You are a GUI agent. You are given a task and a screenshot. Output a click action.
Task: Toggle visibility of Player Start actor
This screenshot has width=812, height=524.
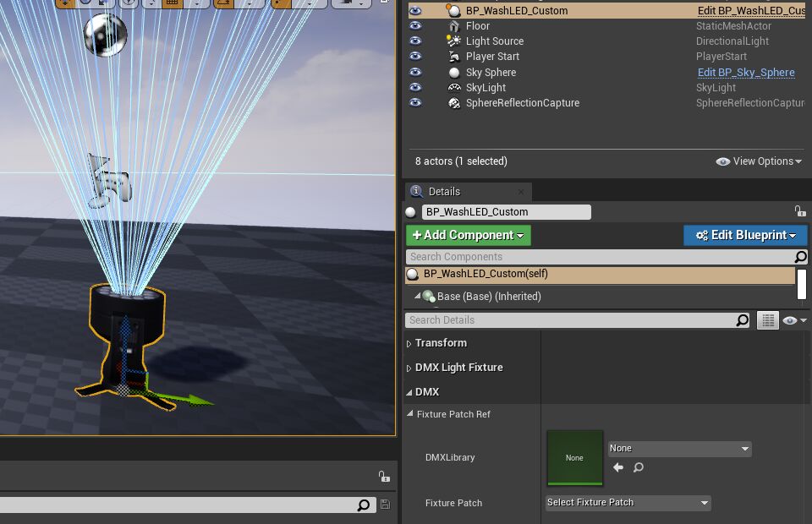click(x=415, y=57)
